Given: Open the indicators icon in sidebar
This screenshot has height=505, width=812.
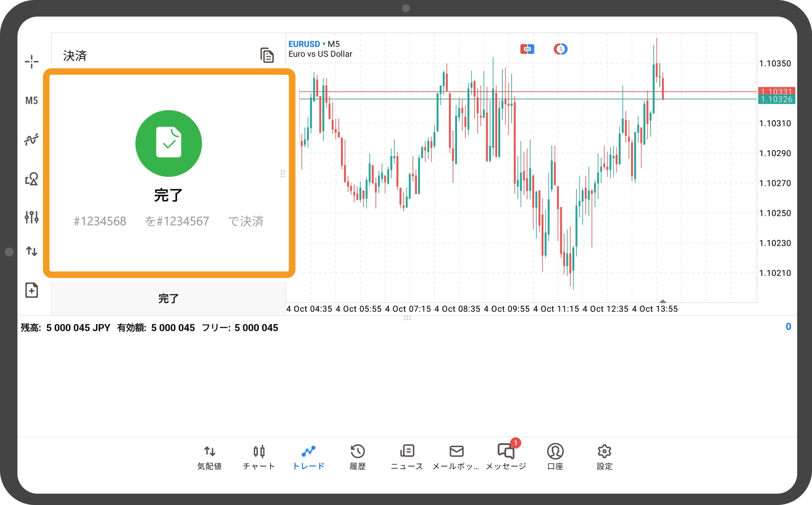Looking at the screenshot, I should click(31, 140).
